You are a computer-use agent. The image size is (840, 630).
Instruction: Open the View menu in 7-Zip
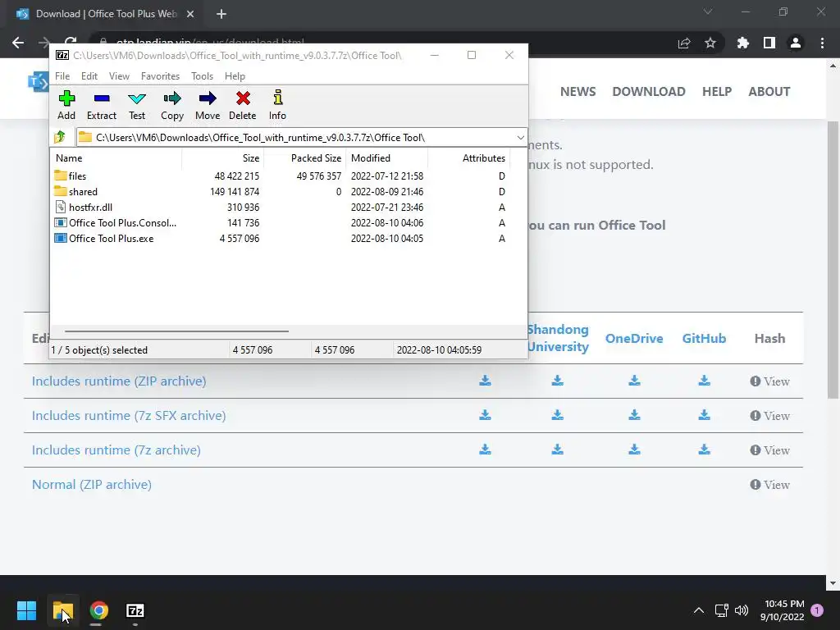[x=119, y=76]
